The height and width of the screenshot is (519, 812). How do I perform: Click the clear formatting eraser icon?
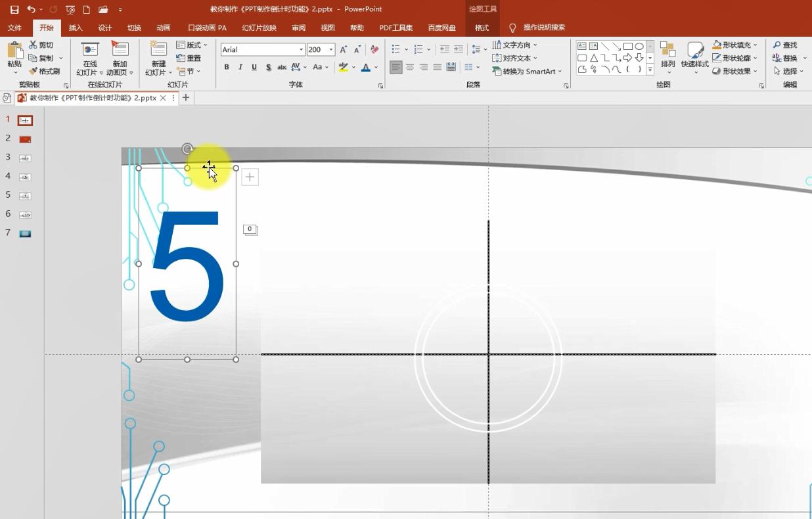[374, 49]
